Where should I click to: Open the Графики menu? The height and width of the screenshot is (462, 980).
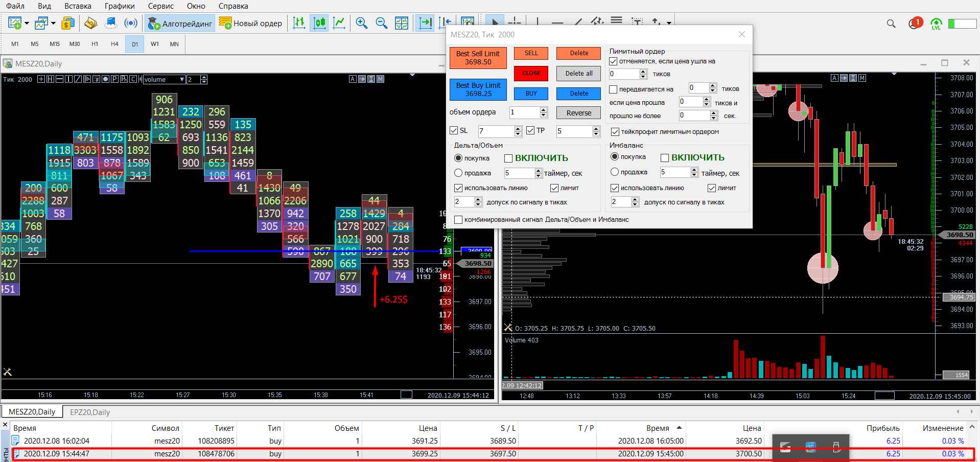(x=120, y=6)
